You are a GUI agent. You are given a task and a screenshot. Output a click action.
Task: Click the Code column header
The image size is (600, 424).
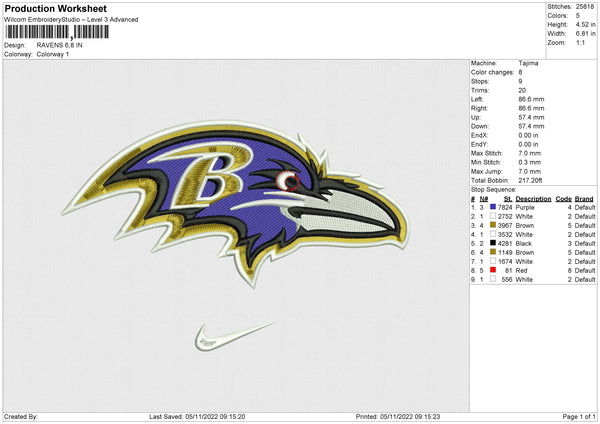tap(564, 199)
